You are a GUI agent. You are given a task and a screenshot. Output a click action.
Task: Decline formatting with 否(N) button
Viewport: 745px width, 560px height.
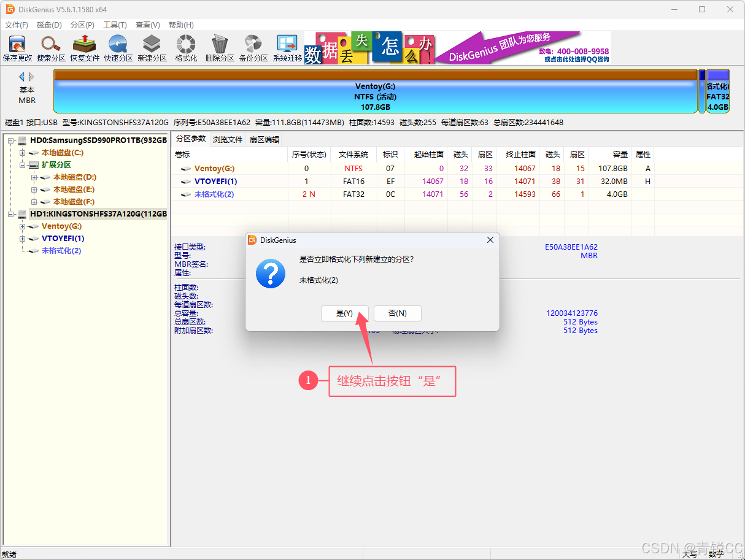(398, 313)
